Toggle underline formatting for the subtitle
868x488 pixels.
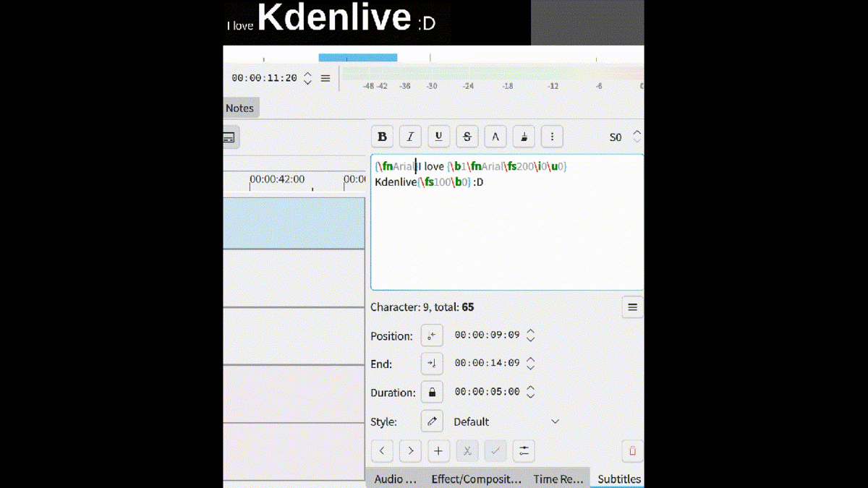(438, 137)
